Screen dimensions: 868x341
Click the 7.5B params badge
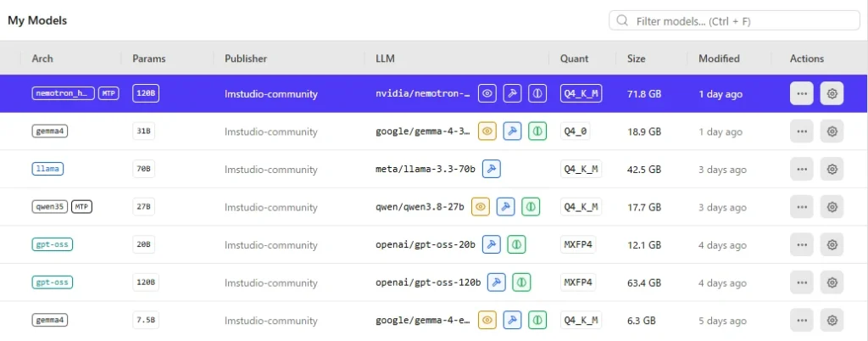click(146, 320)
